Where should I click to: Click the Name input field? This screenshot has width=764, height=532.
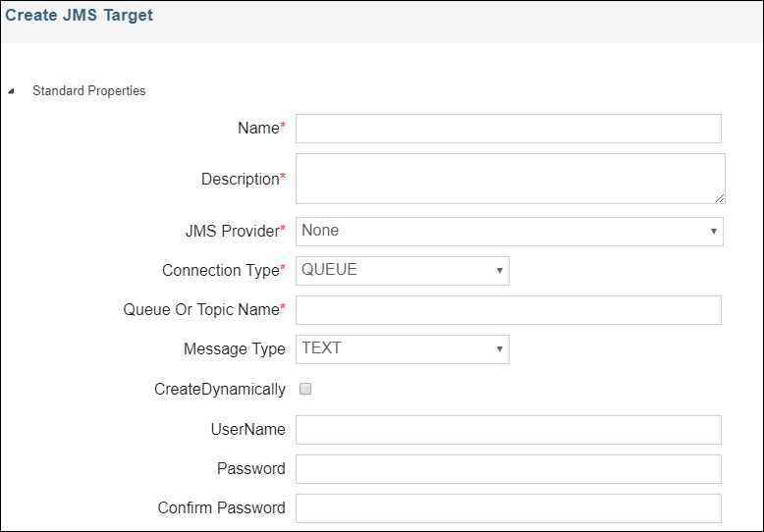coord(508,129)
